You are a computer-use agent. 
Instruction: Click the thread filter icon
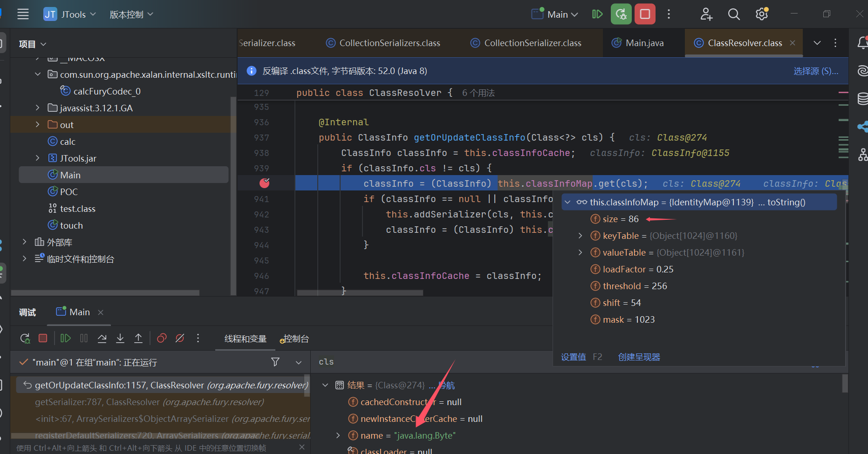(x=275, y=362)
